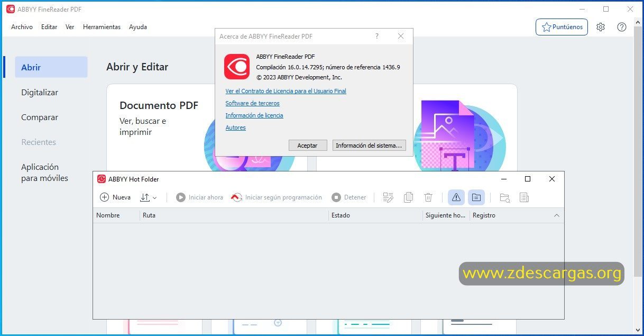Click the delete trash icon in Hot Folder toolbar
Screen dimensions: 644x336
(x=428, y=197)
